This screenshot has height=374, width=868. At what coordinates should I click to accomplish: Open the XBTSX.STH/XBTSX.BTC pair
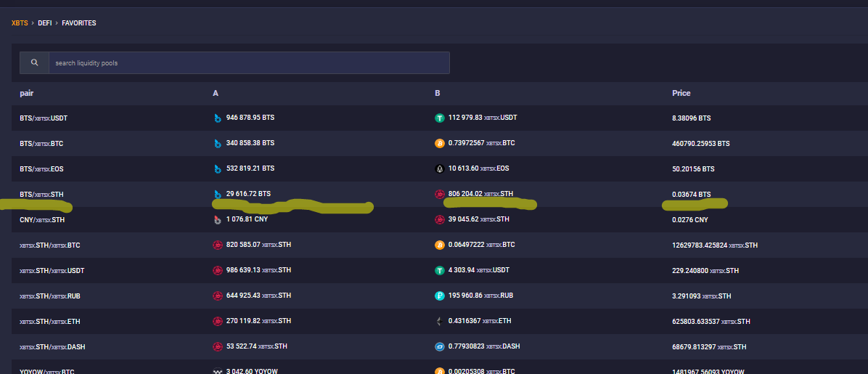pos(50,245)
